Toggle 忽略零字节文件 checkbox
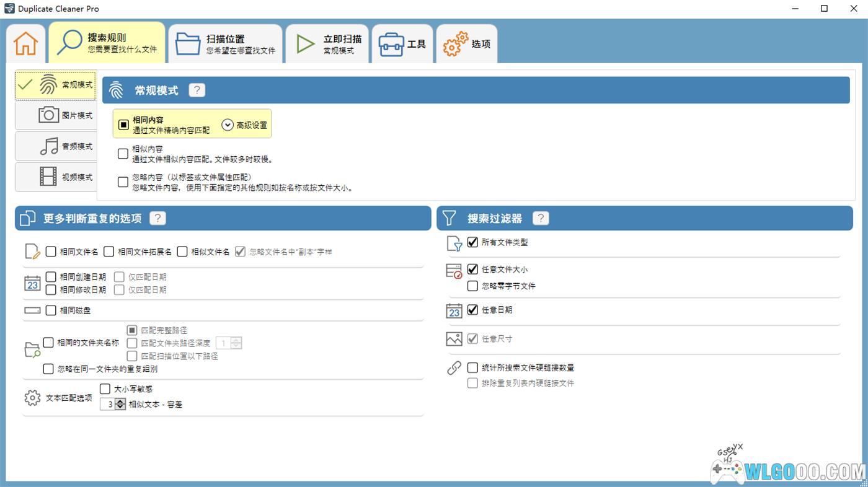This screenshot has width=868, height=487. click(x=472, y=286)
